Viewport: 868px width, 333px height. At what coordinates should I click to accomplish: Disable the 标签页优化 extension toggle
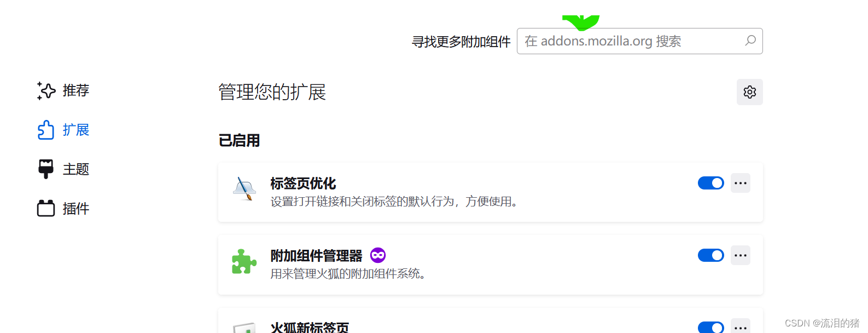point(710,183)
